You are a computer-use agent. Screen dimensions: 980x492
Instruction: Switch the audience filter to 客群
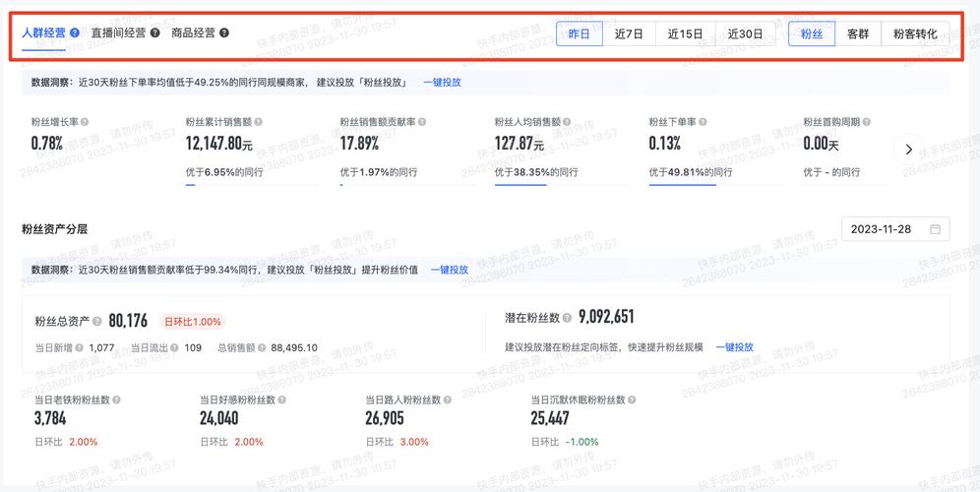857,33
